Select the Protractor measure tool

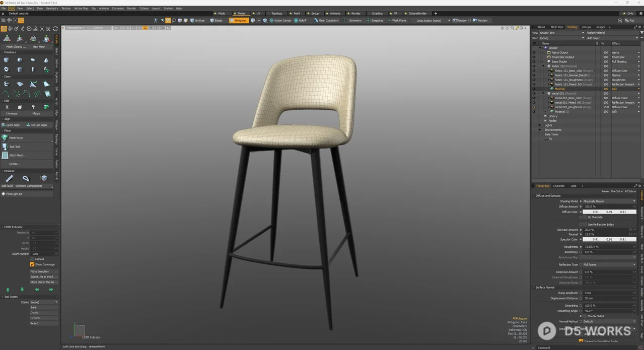point(26,178)
